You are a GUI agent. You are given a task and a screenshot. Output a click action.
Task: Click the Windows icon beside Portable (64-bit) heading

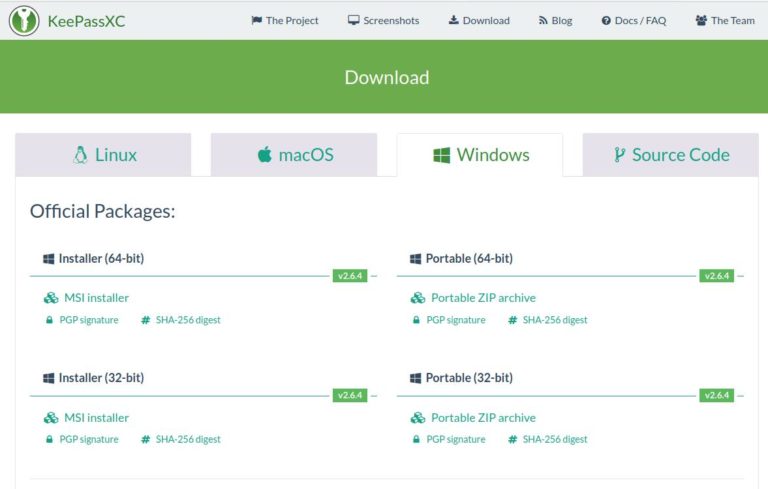click(415, 259)
